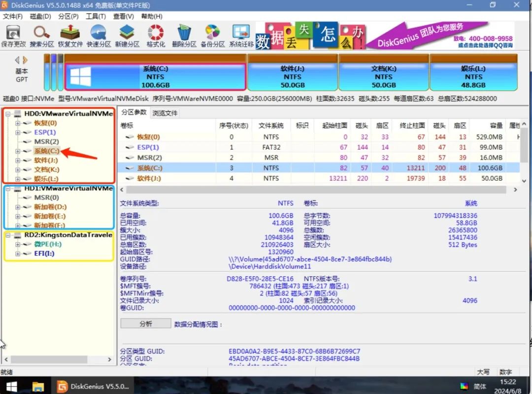Select EFI(I:) in the disk tree

[44, 253]
